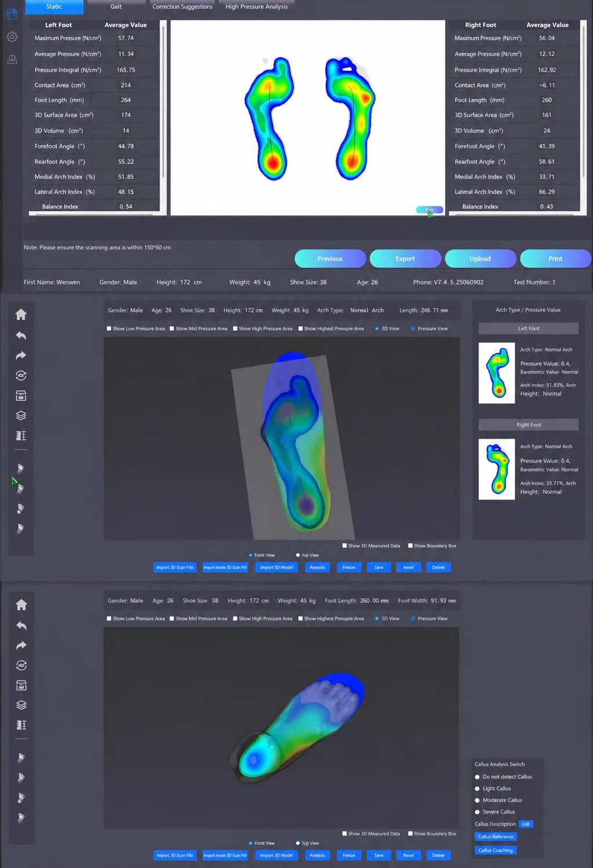This screenshot has height=868, width=593.
Task: Click the lowest foot model icon in the arch-type panel sidebar
Action: pyautogui.click(x=20, y=529)
